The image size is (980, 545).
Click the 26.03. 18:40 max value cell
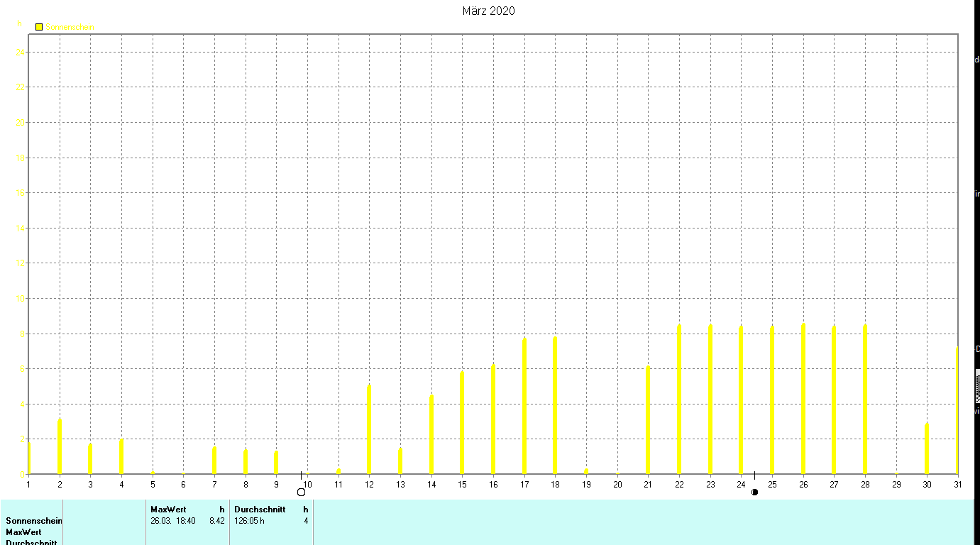(173, 521)
